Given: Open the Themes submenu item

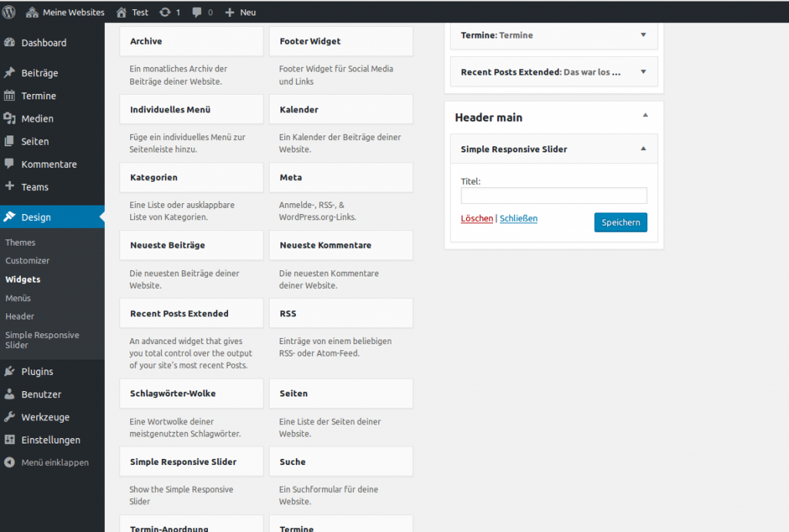Looking at the screenshot, I should point(20,243).
